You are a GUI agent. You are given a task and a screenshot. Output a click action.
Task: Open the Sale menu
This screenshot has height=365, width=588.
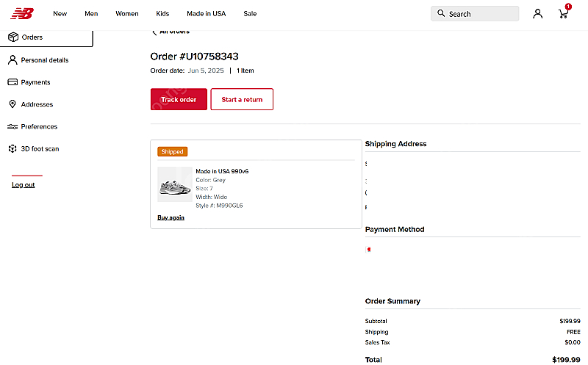[250, 14]
